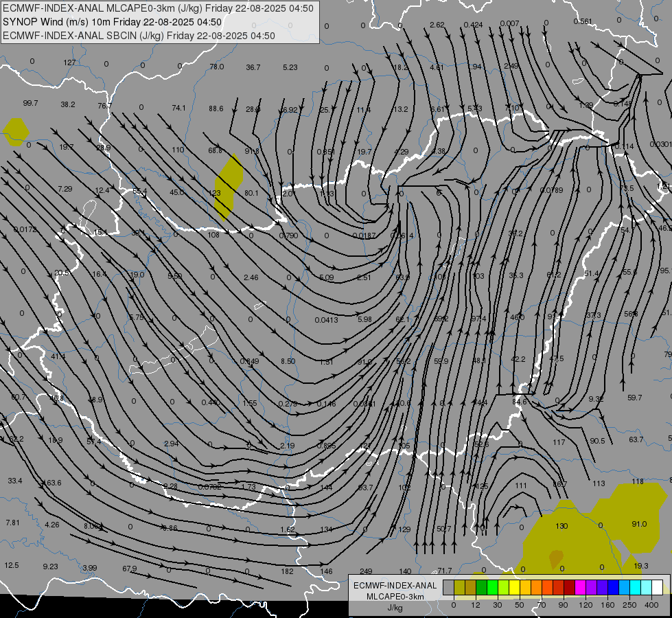Click the map value 182
The width and height of the screenshot is (672, 618).
coord(287,571)
